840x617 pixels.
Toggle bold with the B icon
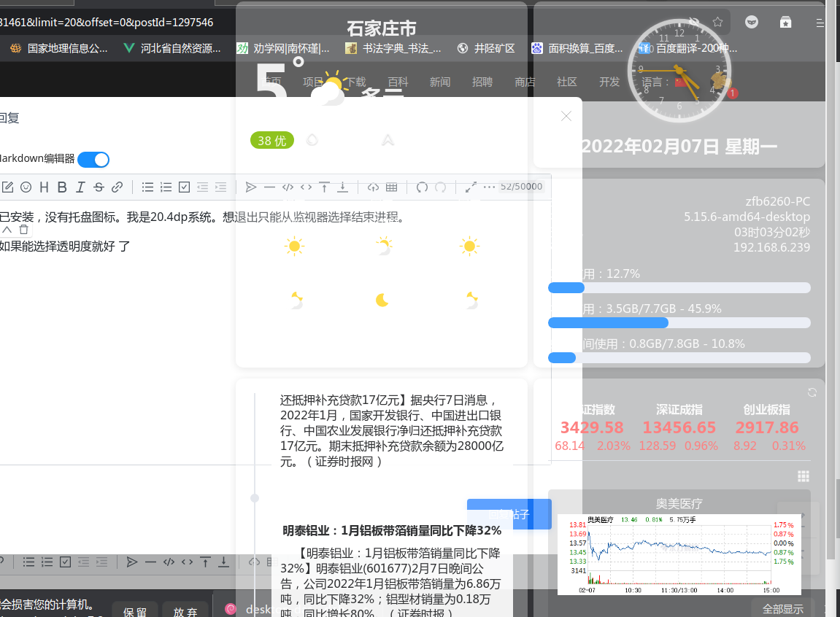point(62,187)
